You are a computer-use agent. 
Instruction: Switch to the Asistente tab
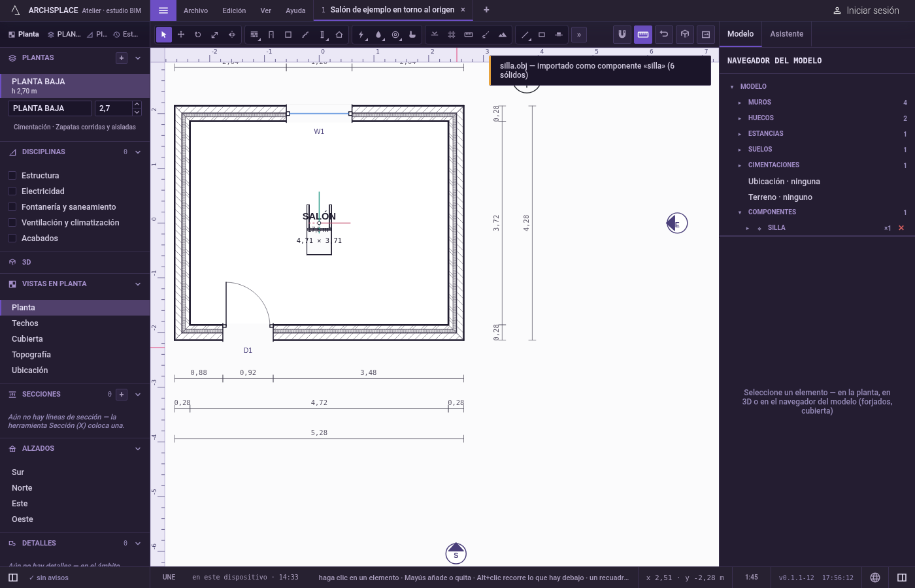click(787, 34)
